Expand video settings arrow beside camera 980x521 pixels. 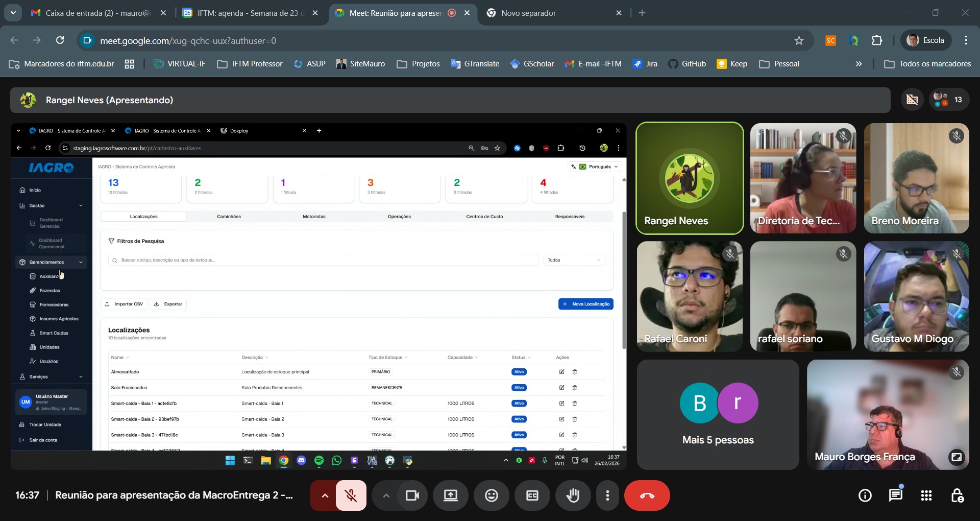pos(386,495)
